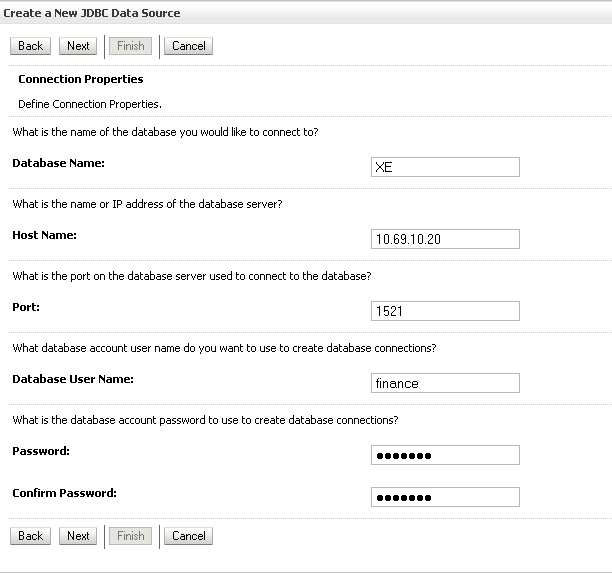This screenshot has height=573, width=612.
Task: Proceed with the bottom Next button
Action: point(78,536)
